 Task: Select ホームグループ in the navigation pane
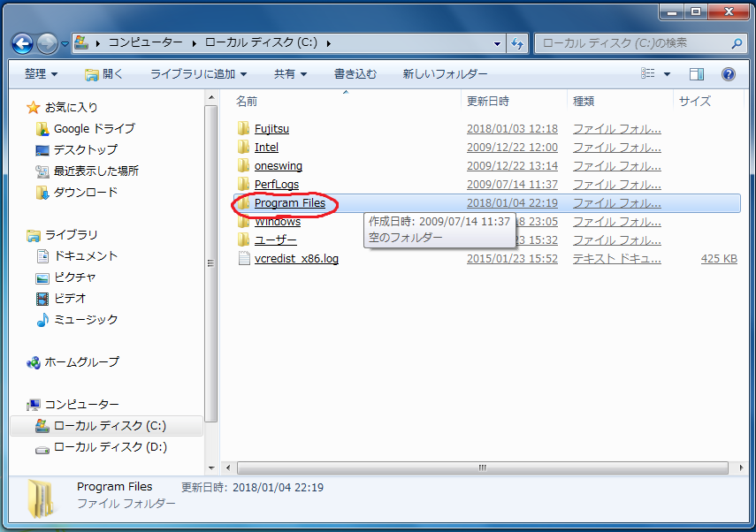[81, 362]
